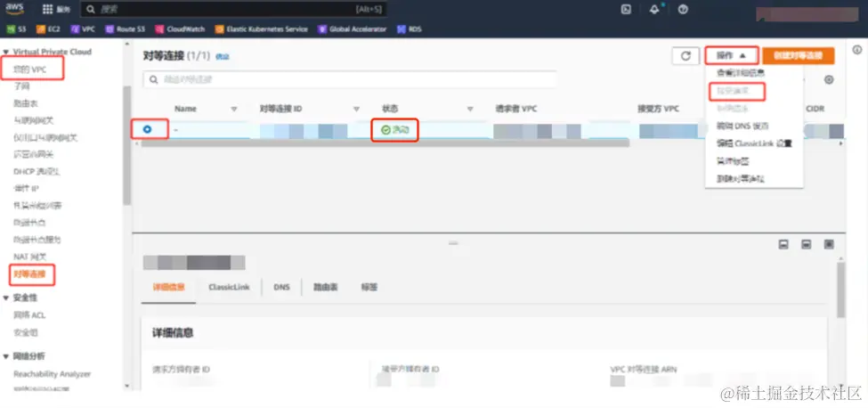Choose 删除对等连接 in the actions menu
Screen dimensions: 868x408
[x=740, y=179]
